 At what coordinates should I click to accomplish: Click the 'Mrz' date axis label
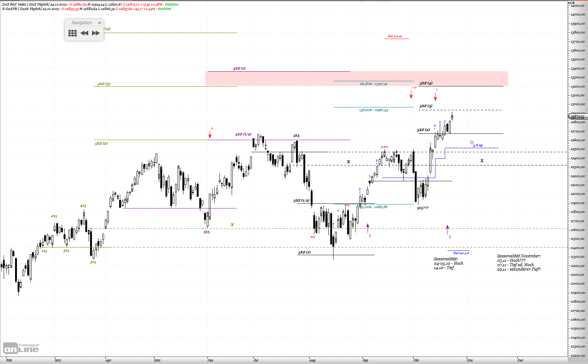pos(58,360)
